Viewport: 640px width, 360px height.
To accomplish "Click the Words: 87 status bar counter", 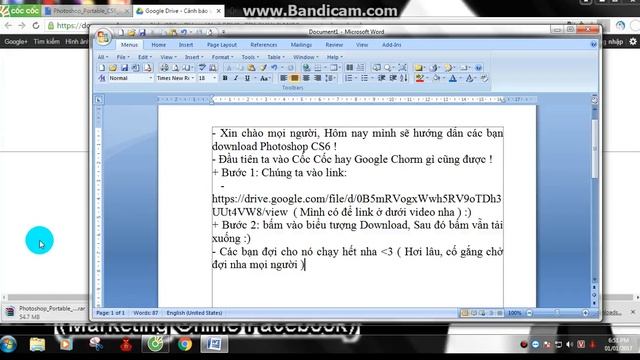I will coord(146,313).
